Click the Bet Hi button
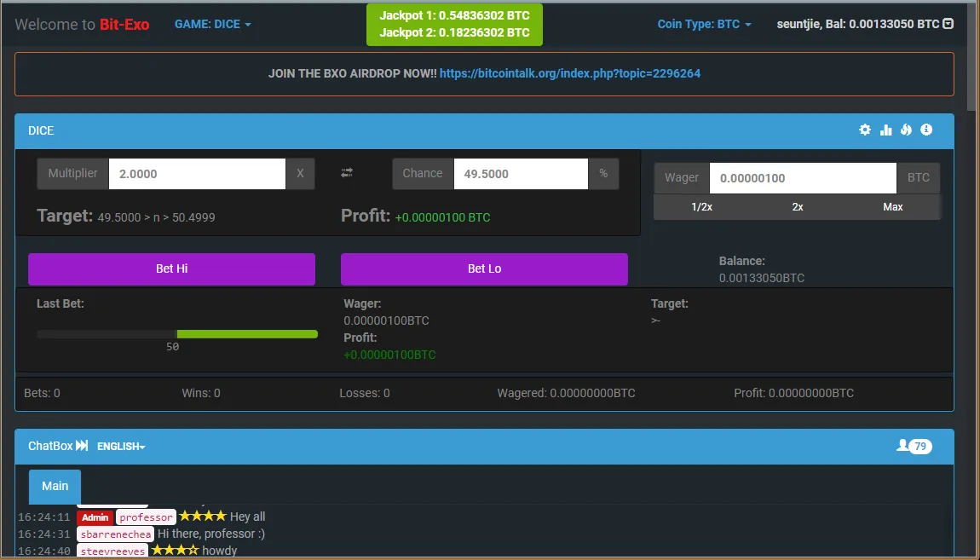The image size is (980, 560). (x=172, y=268)
